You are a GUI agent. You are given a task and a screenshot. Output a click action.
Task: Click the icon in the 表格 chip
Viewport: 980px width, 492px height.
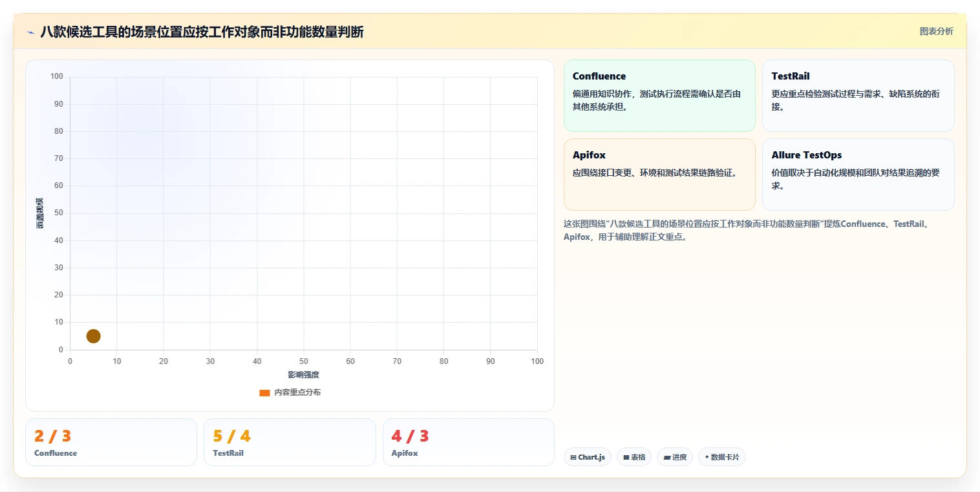pyautogui.click(x=626, y=457)
